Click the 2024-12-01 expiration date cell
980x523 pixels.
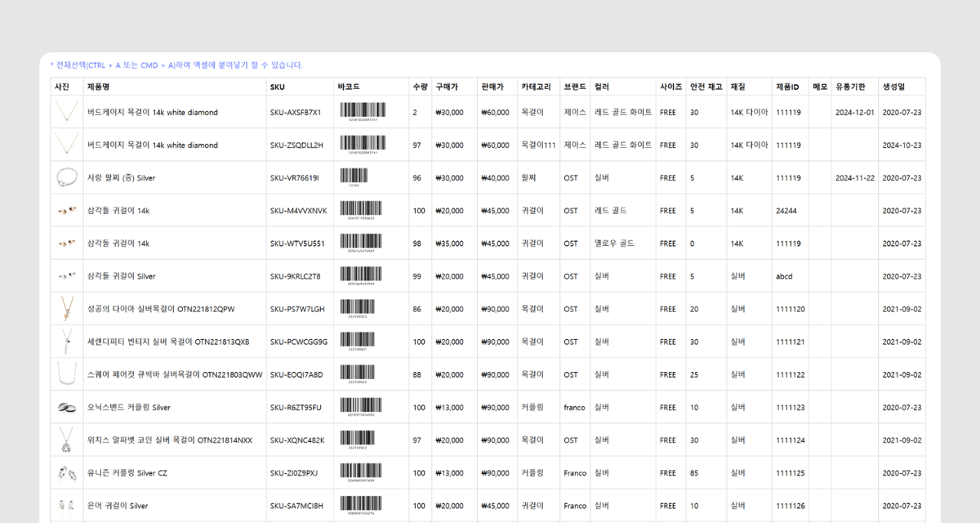click(x=854, y=113)
